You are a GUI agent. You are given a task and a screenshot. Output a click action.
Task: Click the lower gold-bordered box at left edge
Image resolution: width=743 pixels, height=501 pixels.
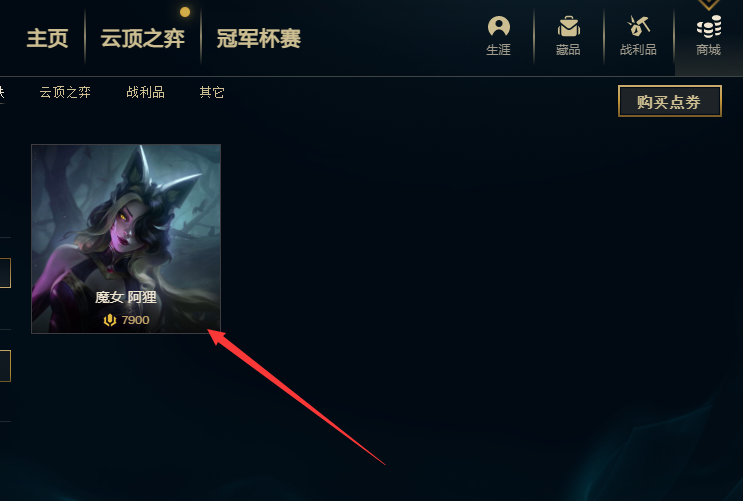tap(5, 366)
